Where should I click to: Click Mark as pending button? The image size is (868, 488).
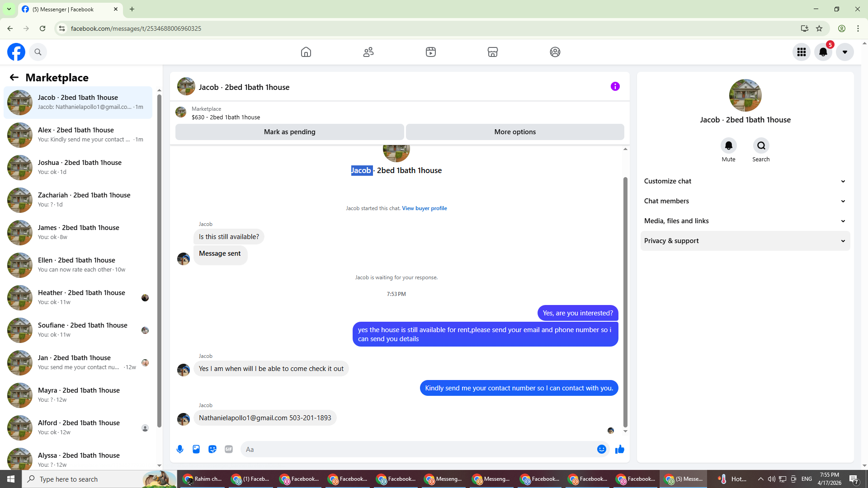coord(289,132)
